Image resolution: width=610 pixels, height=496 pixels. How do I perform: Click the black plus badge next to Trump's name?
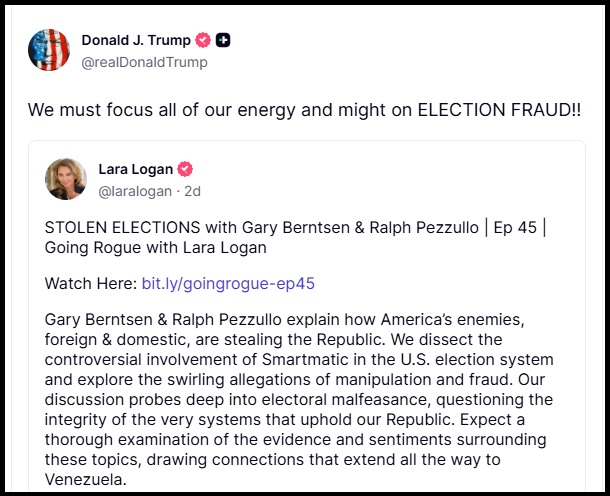pos(223,40)
